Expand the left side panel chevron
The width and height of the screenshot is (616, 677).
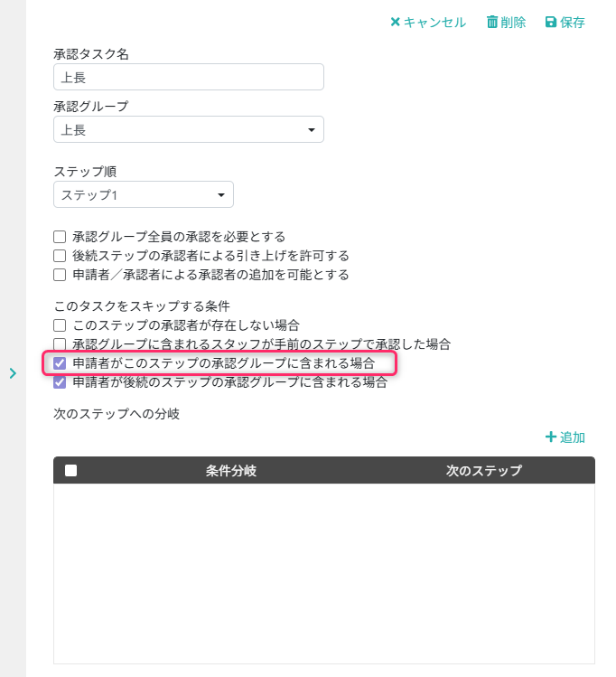[x=13, y=372]
